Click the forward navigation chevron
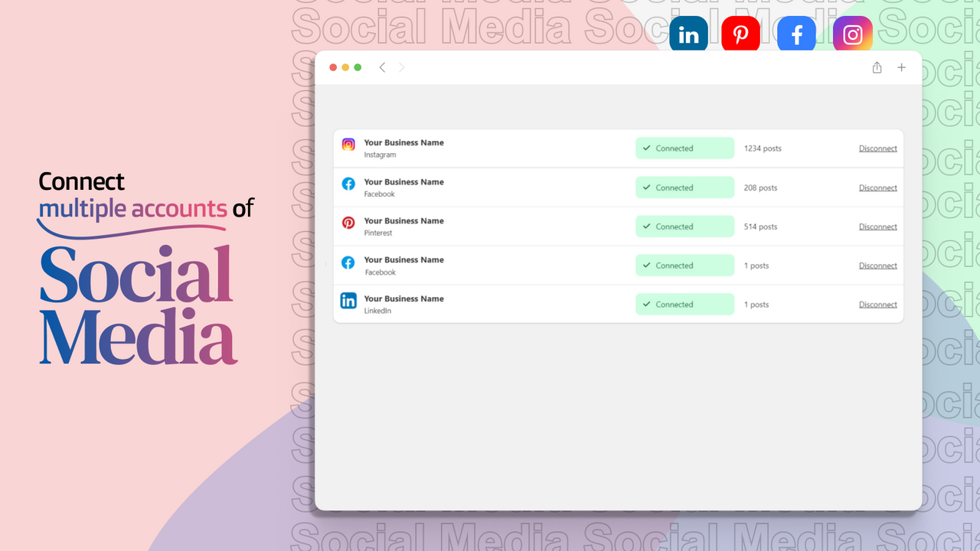This screenshot has height=551, width=980. 400,67
